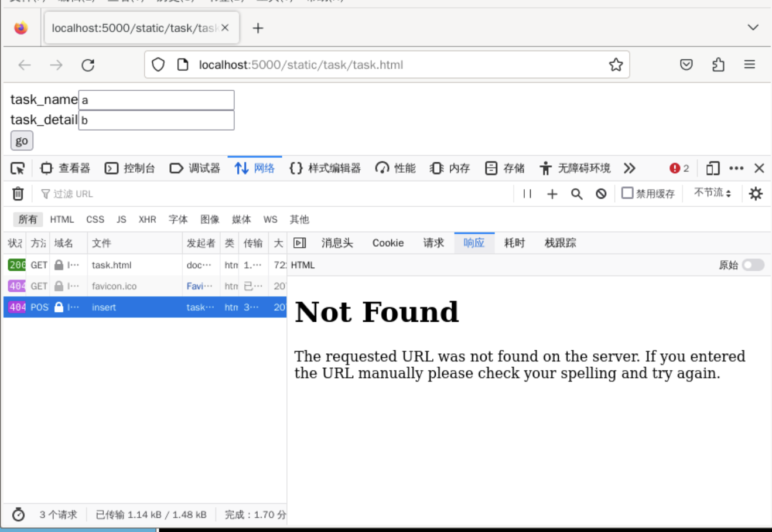Filter requests by 所有

pyautogui.click(x=28, y=219)
